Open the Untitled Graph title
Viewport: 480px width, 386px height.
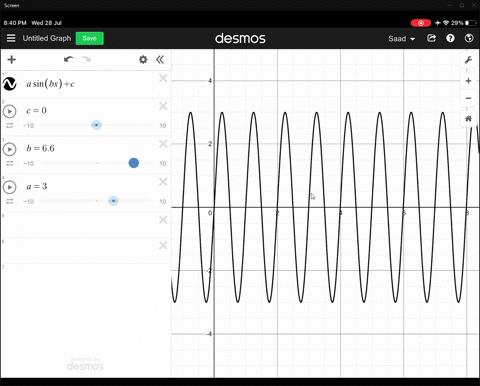47,38
